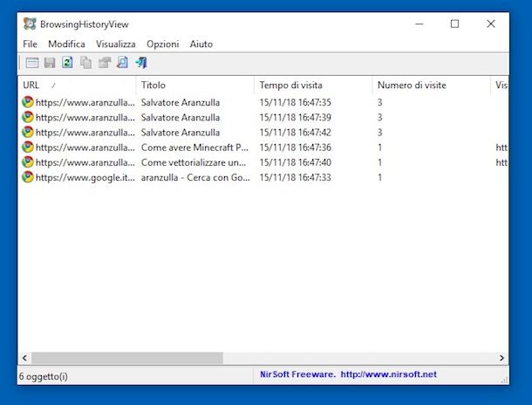Open the Find magnifier tool

tap(122, 63)
